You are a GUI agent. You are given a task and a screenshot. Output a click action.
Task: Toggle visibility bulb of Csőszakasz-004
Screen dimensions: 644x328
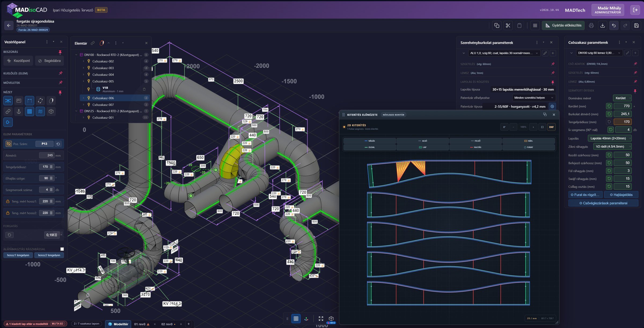point(89,75)
